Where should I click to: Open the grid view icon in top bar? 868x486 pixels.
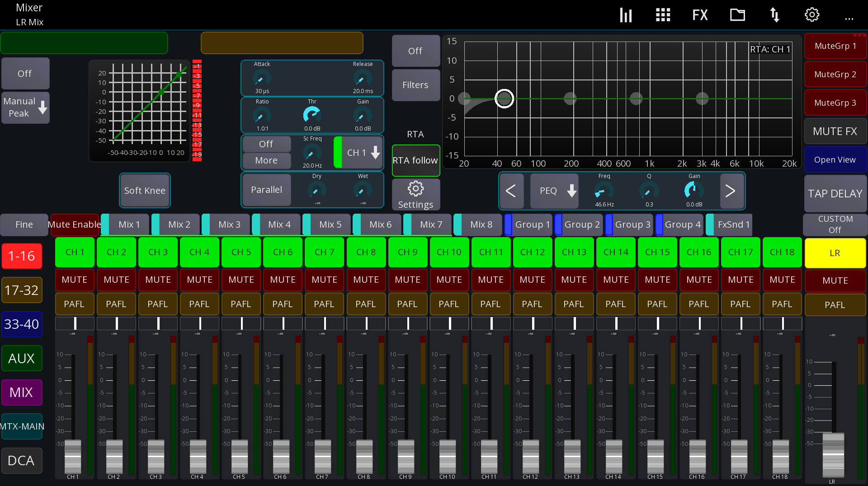coord(663,15)
